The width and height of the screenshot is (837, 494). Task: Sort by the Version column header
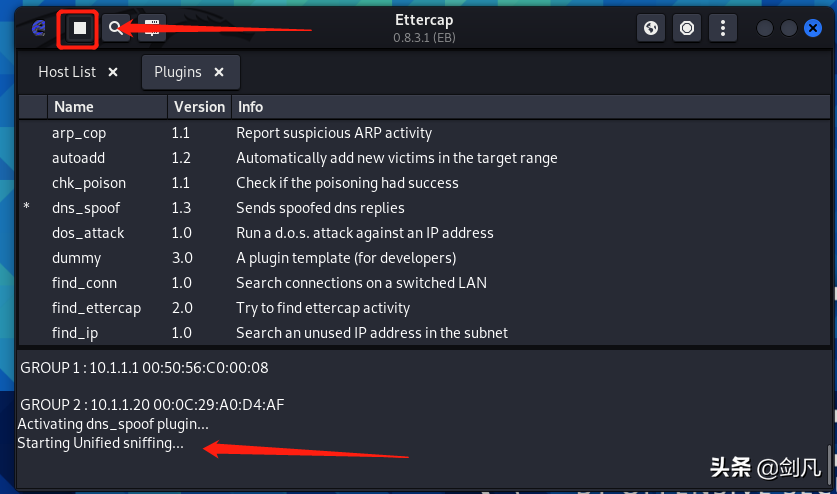tap(200, 107)
